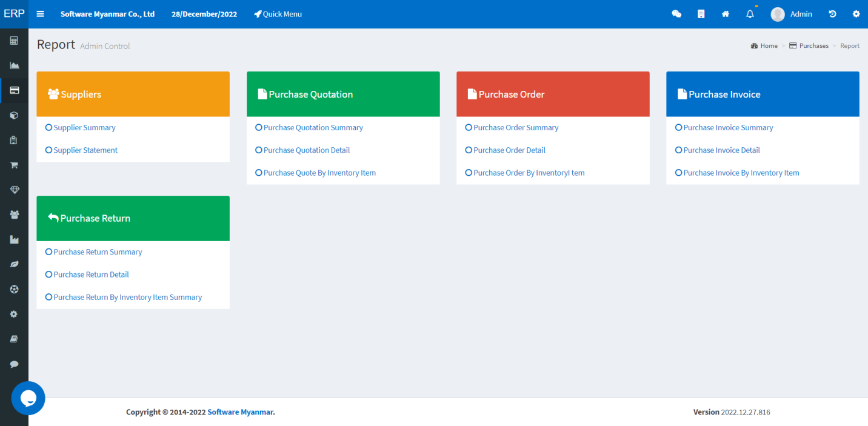The image size is (868, 426).
Task: Open the WeChat messages icon in the header
Action: (x=676, y=14)
